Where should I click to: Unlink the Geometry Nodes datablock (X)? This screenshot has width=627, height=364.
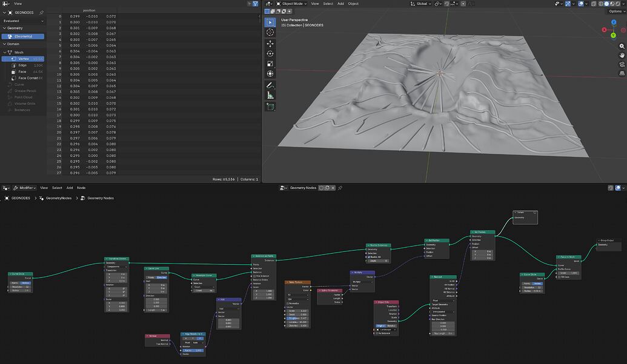pos(333,188)
